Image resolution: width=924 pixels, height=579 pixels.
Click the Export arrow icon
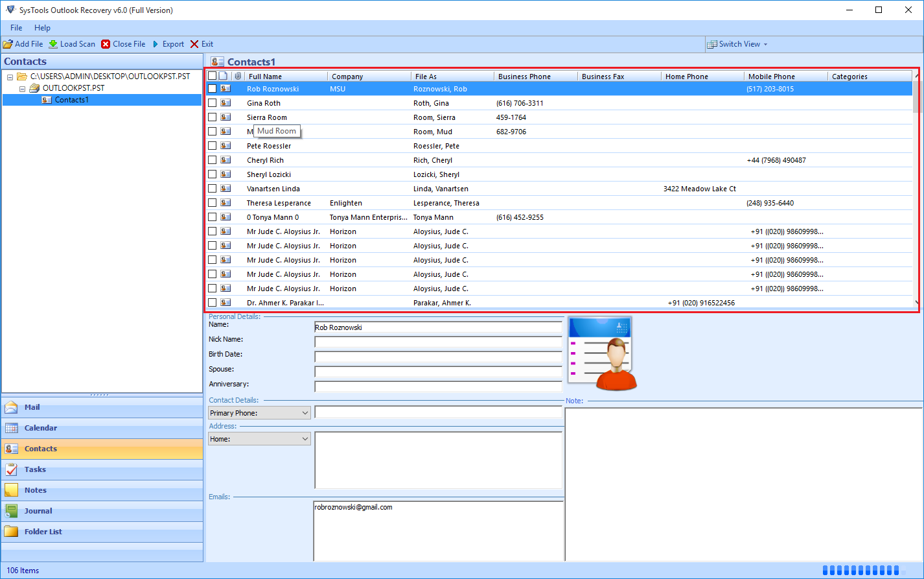156,44
